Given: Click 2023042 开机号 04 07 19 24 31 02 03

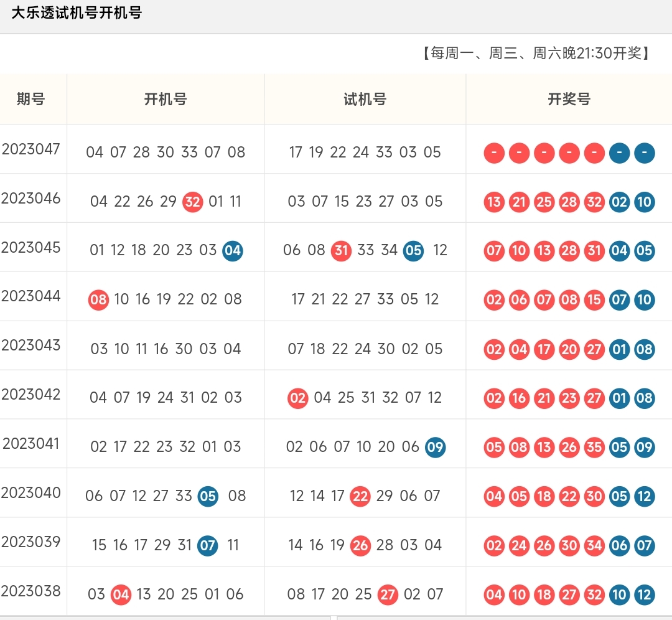Looking at the screenshot, I should pyautogui.click(x=166, y=398).
